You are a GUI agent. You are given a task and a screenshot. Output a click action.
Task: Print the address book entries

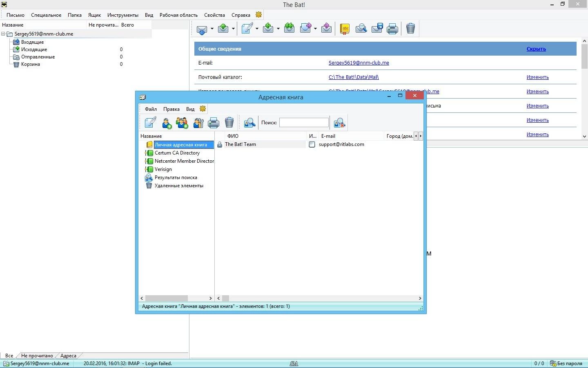[x=214, y=123]
